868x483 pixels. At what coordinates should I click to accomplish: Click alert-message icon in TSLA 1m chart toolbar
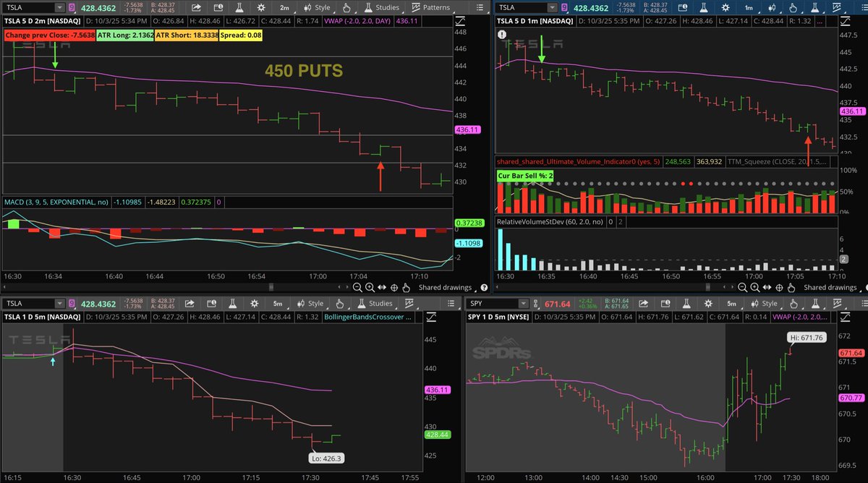pyautogui.click(x=683, y=7)
